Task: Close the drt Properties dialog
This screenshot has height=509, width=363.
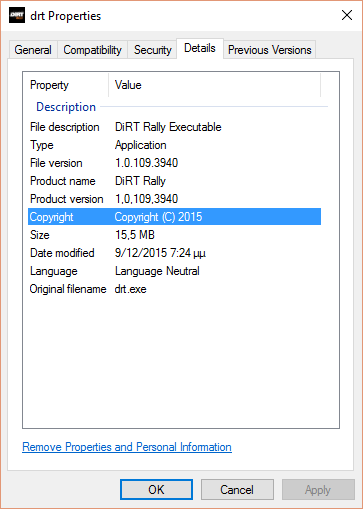Action: (x=347, y=15)
